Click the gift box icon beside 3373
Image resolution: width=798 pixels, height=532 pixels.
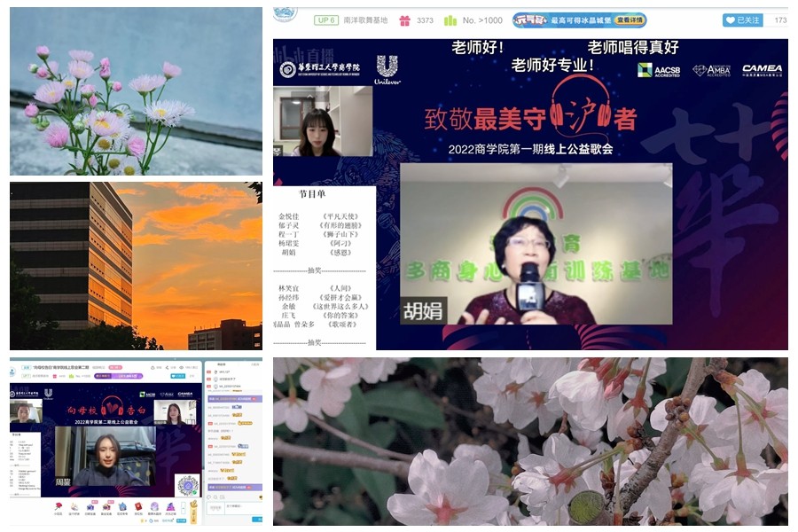point(405,20)
